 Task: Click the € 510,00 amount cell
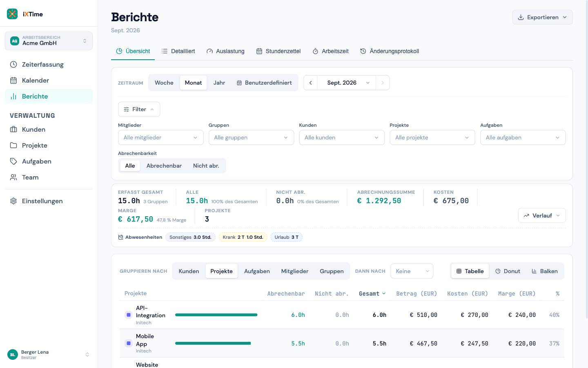[423, 315]
